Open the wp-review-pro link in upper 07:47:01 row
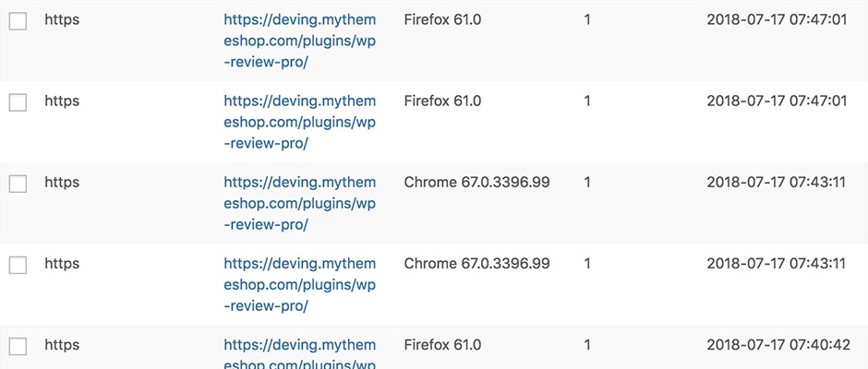 coord(299,41)
